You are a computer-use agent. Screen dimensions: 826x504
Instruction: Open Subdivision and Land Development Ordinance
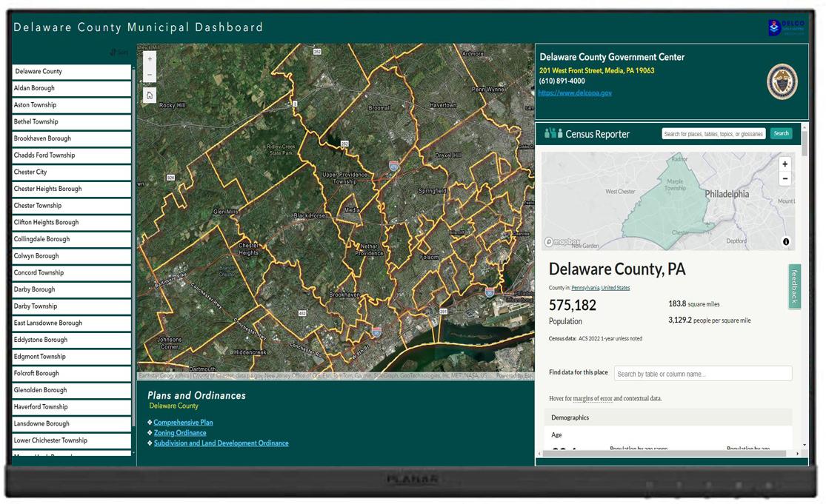(x=221, y=443)
